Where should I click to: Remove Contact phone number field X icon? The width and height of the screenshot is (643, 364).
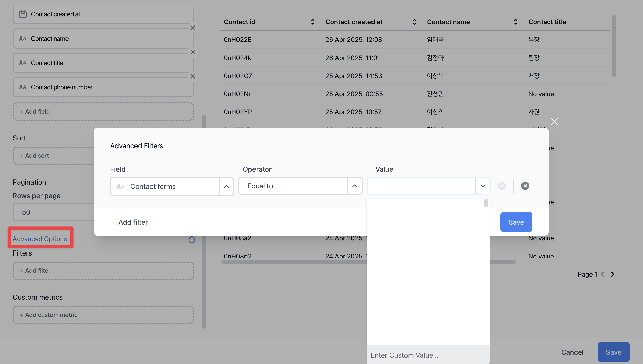[x=193, y=76]
